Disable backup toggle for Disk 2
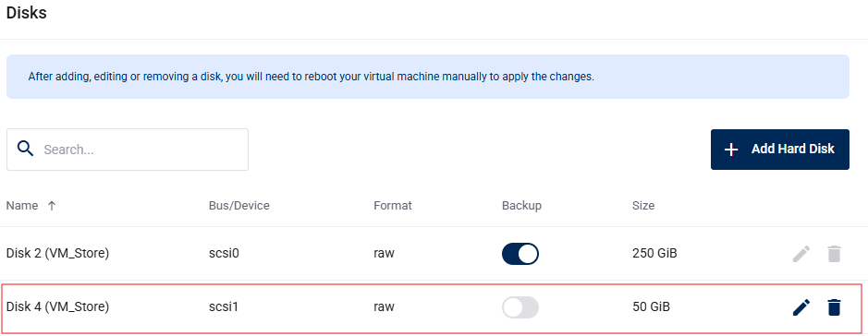This screenshot has width=868, height=336. pos(520,254)
